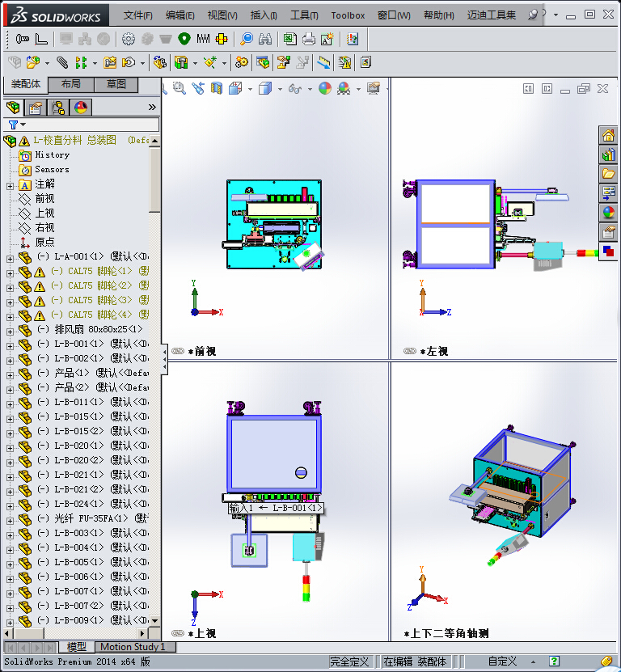Click the Show Hidden Components icon
621x672 pixels.
(x=160, y=62)
